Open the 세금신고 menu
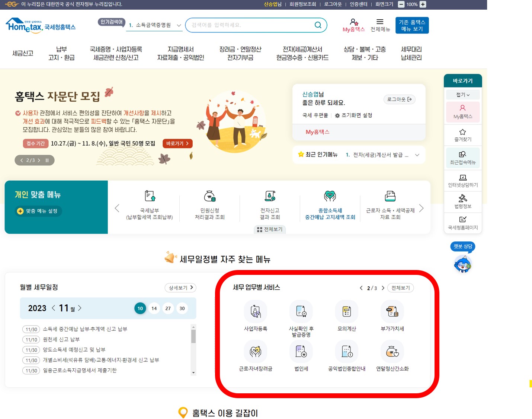532x419 pixels. [x=23, y=54]
